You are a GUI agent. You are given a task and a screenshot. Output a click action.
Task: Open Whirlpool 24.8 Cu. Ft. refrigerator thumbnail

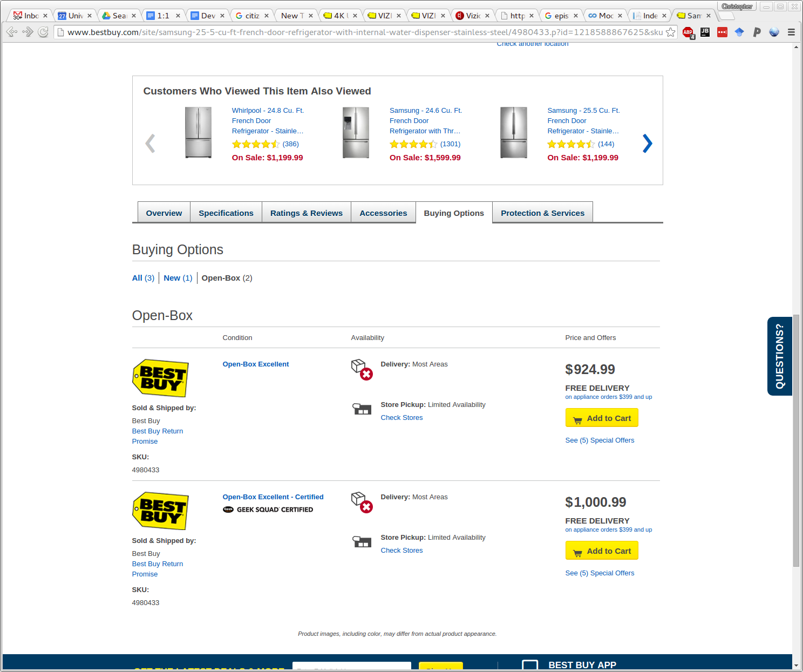pos(198,132)
